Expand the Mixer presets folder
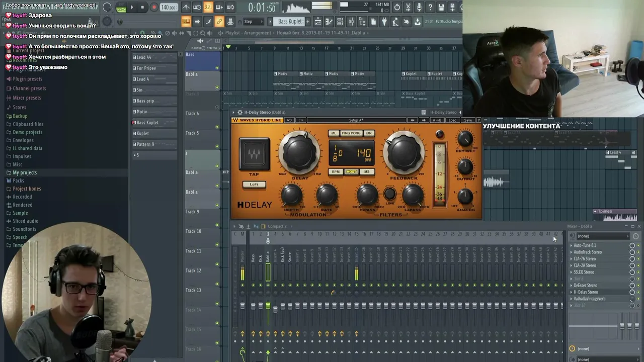The image size is (644, 362). tap(27, 98)
